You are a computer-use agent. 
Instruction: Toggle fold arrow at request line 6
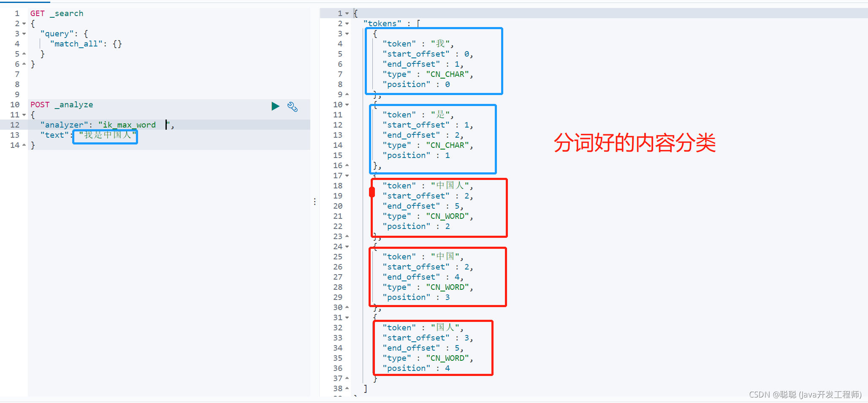click(24, 64)
